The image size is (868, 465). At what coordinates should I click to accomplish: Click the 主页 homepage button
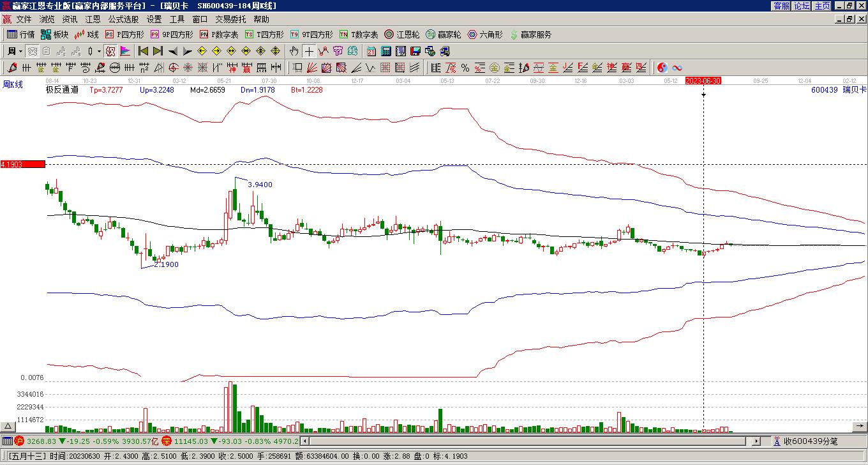822,6
